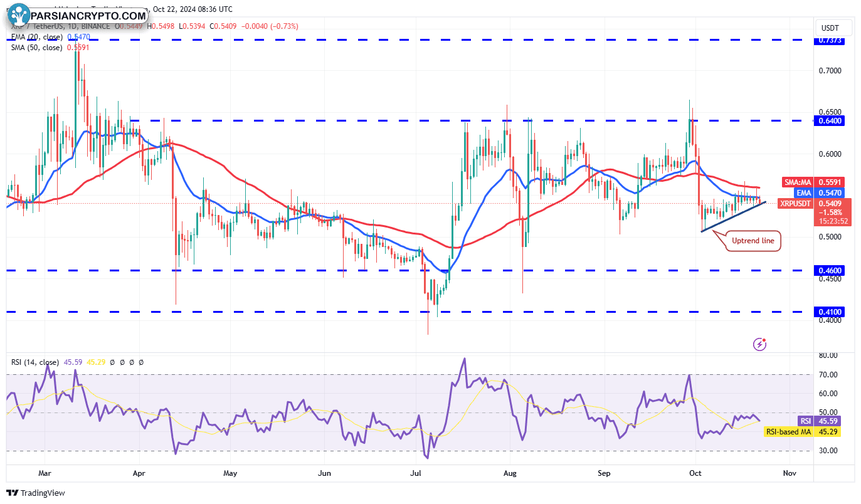
Task: Click the 45.59 value in RSI legend
Action: coord(73,362)
